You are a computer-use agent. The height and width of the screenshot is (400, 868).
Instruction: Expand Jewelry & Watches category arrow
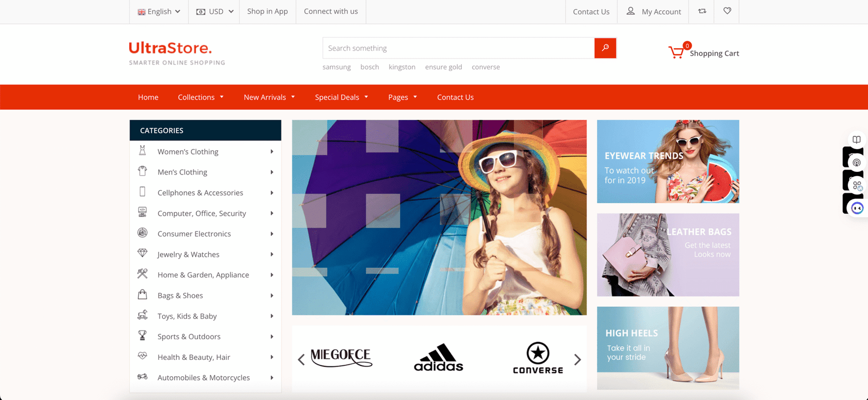(272, 254)
